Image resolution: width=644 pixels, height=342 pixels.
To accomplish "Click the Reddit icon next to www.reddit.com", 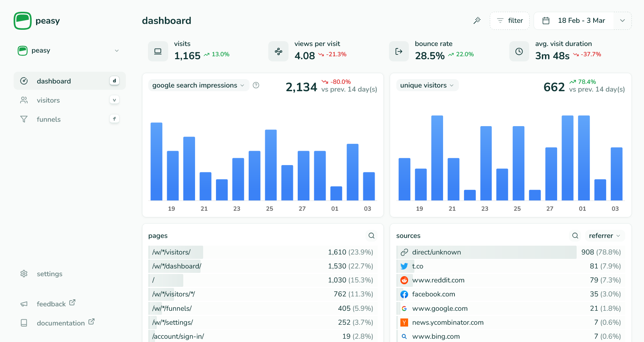I will [x=404, y=280].
